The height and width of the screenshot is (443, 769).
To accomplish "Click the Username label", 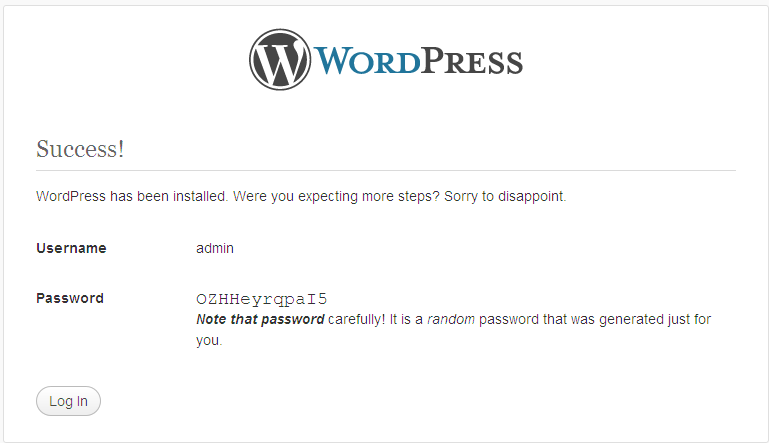I will click(x=71, y=248).
